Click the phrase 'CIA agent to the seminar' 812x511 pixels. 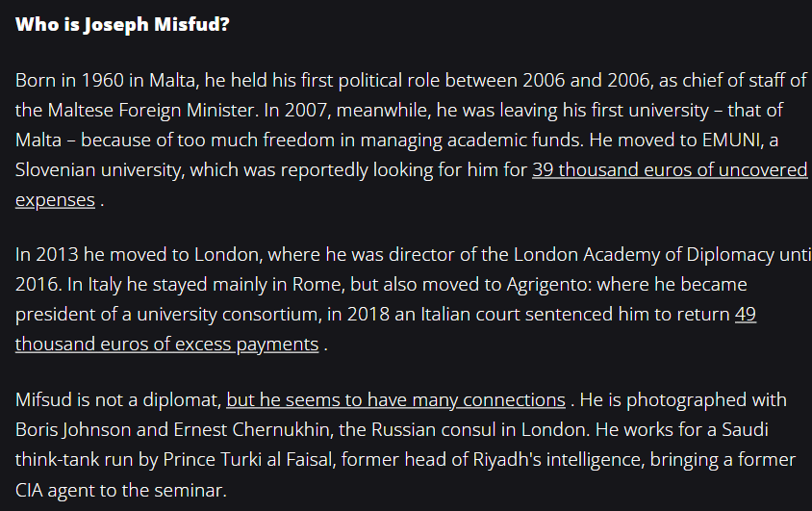tap(120, 490)
